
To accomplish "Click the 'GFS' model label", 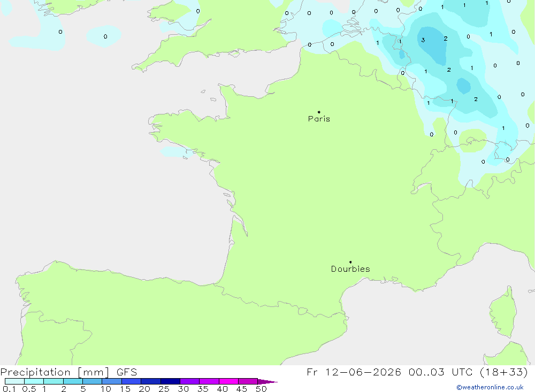I will click(127, 372).
